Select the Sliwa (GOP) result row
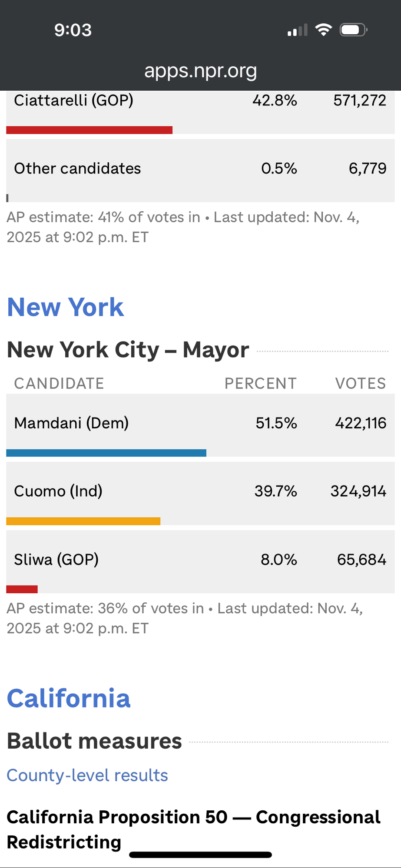401x868 pixels. (x=200, y=559)
